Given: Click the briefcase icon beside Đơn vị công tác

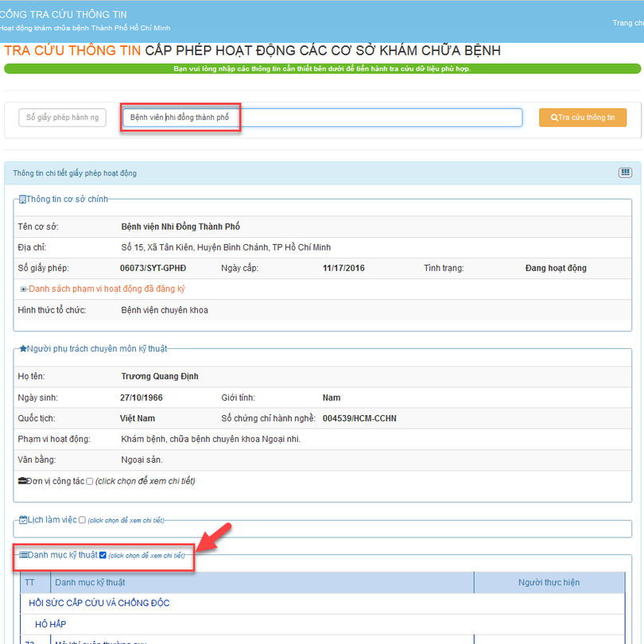Looking at the screenshot, I should (22, 481).
